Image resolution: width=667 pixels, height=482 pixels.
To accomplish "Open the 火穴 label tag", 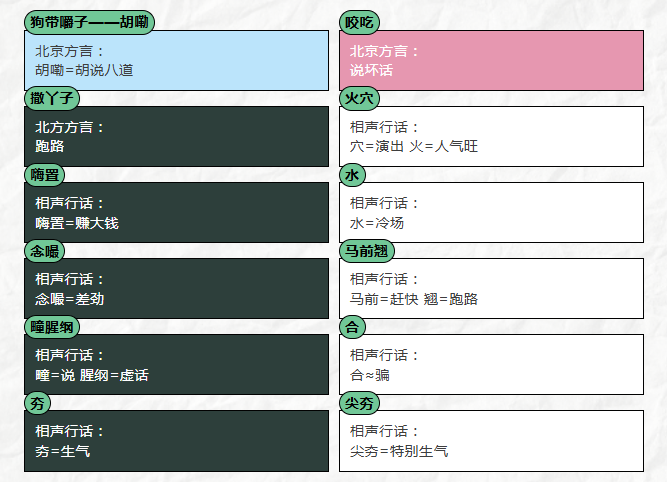I will (x=359, y=98).
